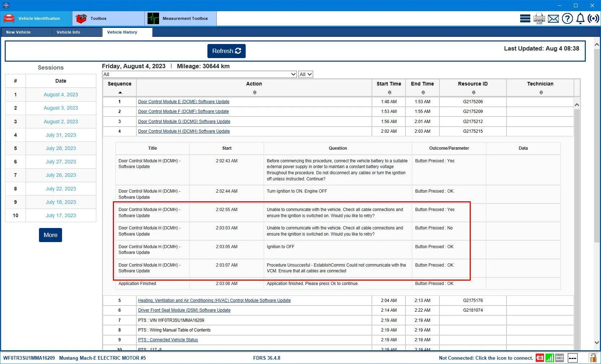Open Door Control Module F (DCMF) Software Update

[183, 111]
